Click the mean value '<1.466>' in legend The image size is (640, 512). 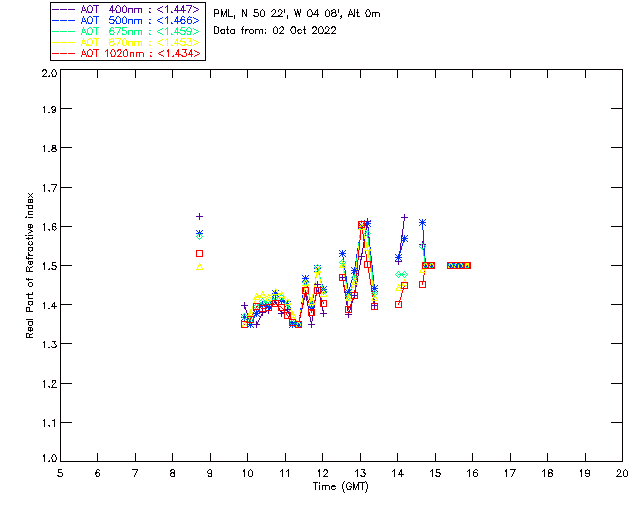click(x=178, y=20)
